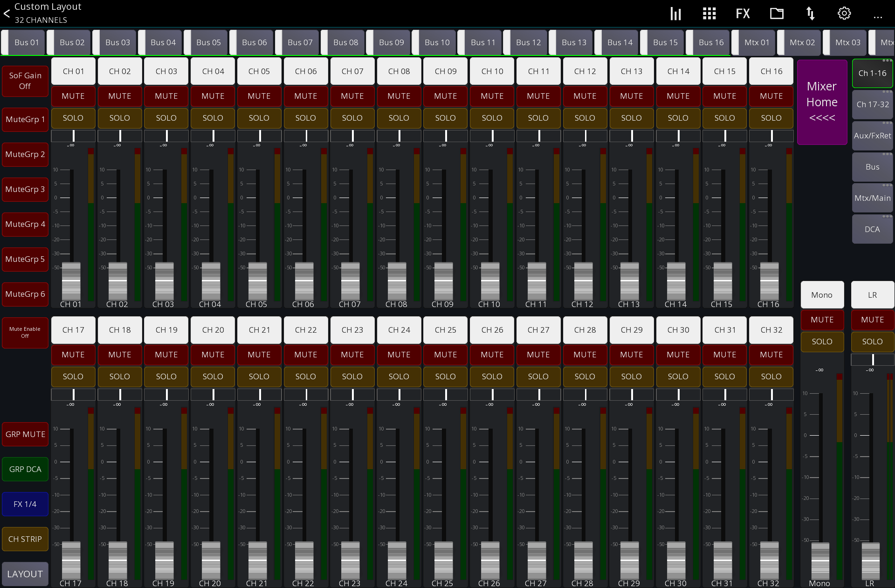Viewport: 895px width, 588px height.
Task: Solo channel CH 27
Action: click(x=538, y=376)
